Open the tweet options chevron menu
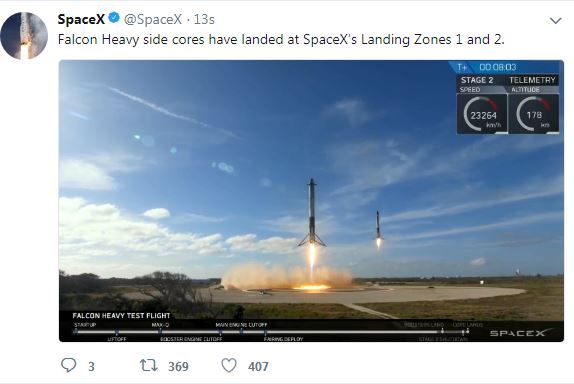Viewport: 574px width, 384px height. 556,21
